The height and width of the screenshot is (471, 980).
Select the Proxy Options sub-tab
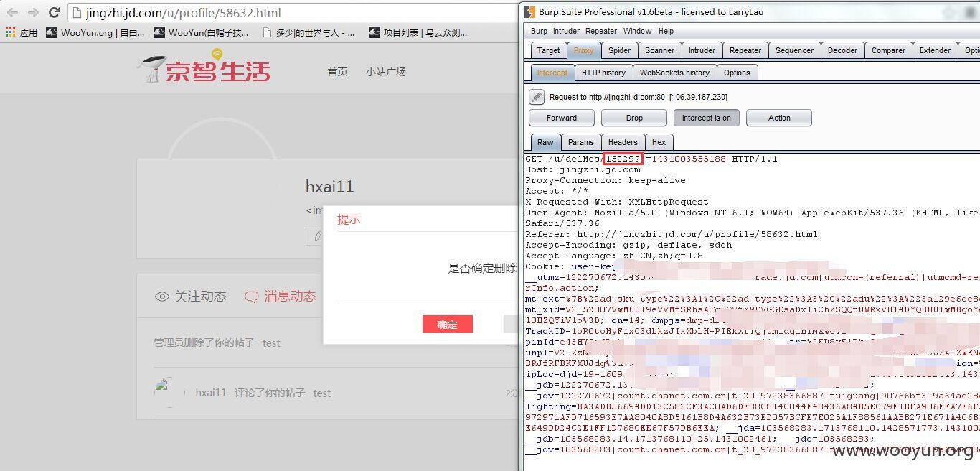[737, 73]
